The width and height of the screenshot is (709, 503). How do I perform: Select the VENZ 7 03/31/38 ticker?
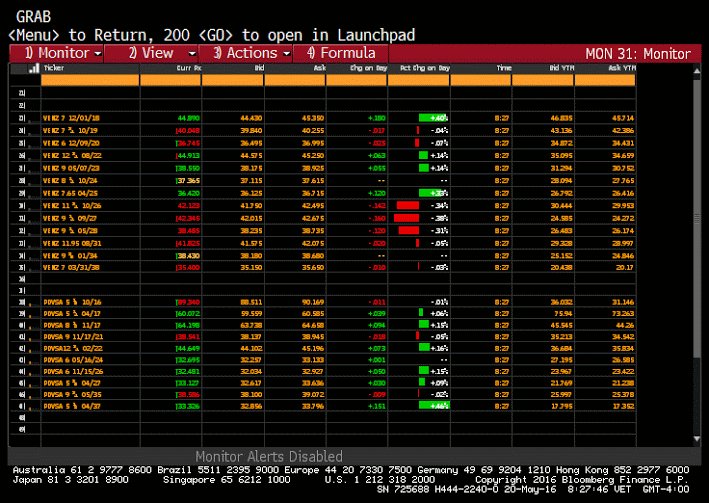[71, 267]
